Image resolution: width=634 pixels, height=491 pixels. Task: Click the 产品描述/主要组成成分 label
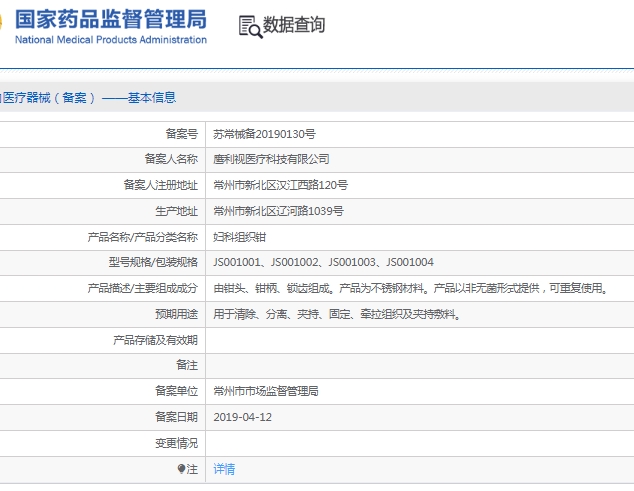click(143, 288)
